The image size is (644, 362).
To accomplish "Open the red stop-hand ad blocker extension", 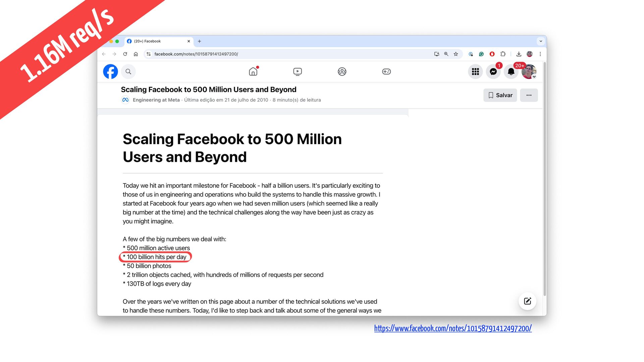I will tap(492, 54).
